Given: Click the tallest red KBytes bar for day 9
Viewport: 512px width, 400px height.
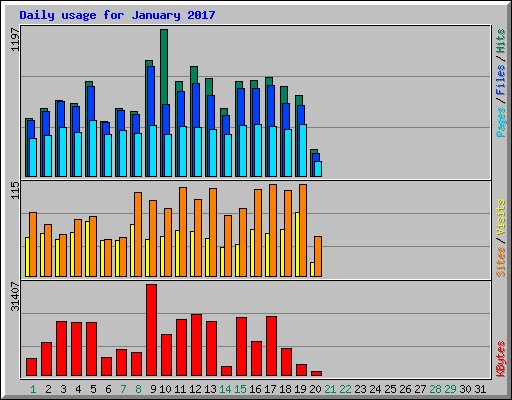Looking at the screenshot, I should coord(151,330).
